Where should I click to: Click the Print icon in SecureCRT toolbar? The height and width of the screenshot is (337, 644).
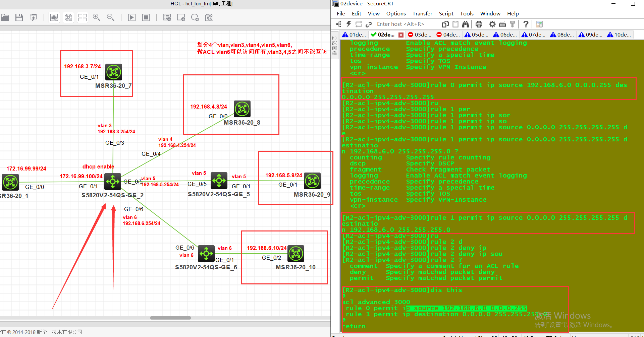click(479, 24)
